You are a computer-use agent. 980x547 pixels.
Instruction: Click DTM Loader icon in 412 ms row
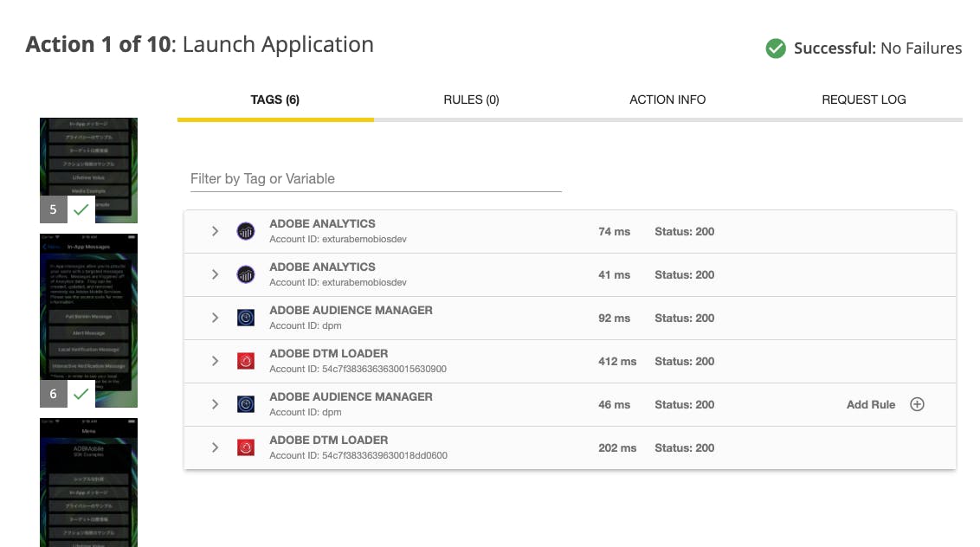[246, 361]
